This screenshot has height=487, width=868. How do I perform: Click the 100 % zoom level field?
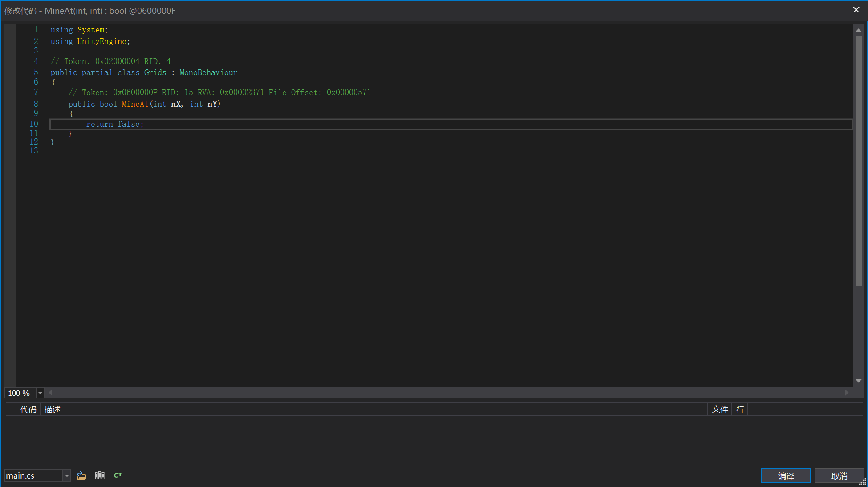click(20, 393)
